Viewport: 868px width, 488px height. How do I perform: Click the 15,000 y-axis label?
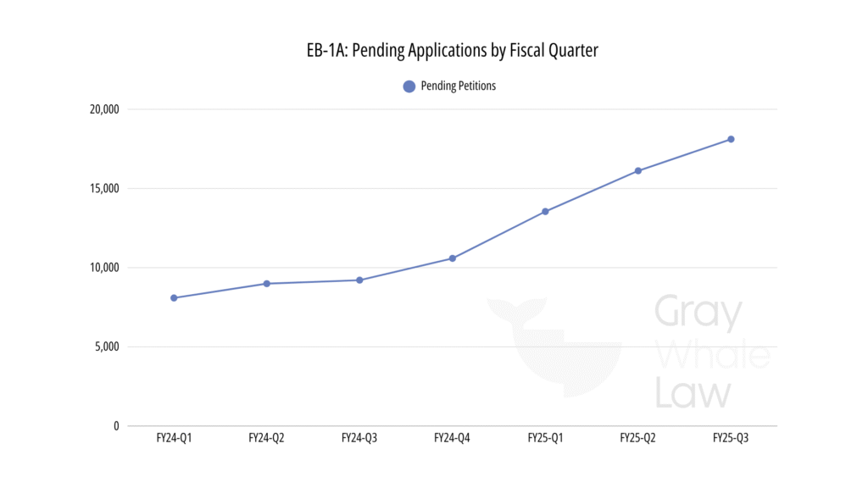click(x=104, y=188)
